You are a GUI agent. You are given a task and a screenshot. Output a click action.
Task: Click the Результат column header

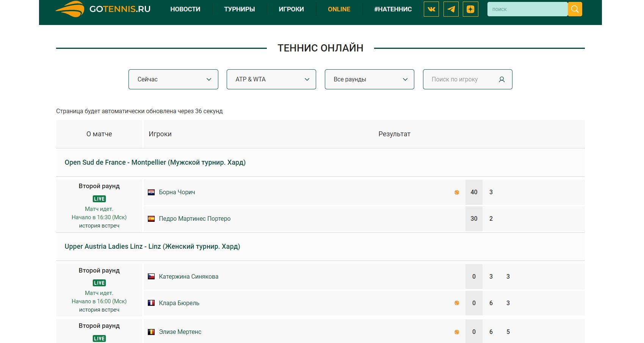[x=394, y=134]
